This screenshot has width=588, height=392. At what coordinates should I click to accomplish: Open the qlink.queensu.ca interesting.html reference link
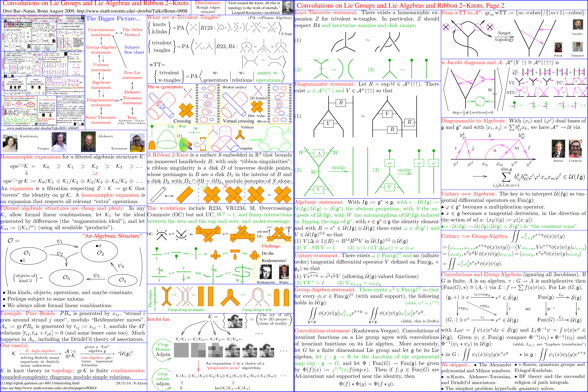(x=42, y=383)
